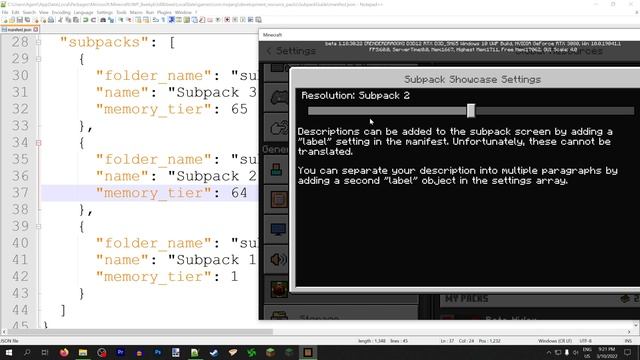The image size is (640, 360).
Task: Save the document with the Save icon
Action: tap(20, 20)
